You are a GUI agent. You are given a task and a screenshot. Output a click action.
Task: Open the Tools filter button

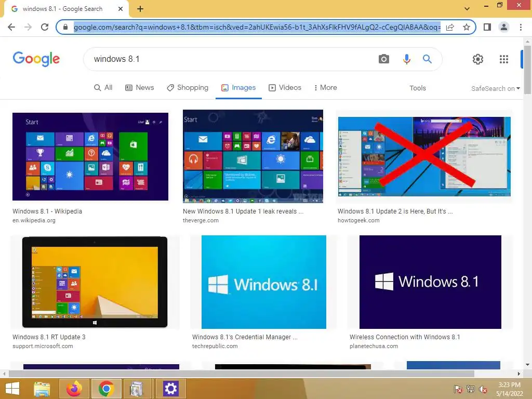(x=417, y=88)
